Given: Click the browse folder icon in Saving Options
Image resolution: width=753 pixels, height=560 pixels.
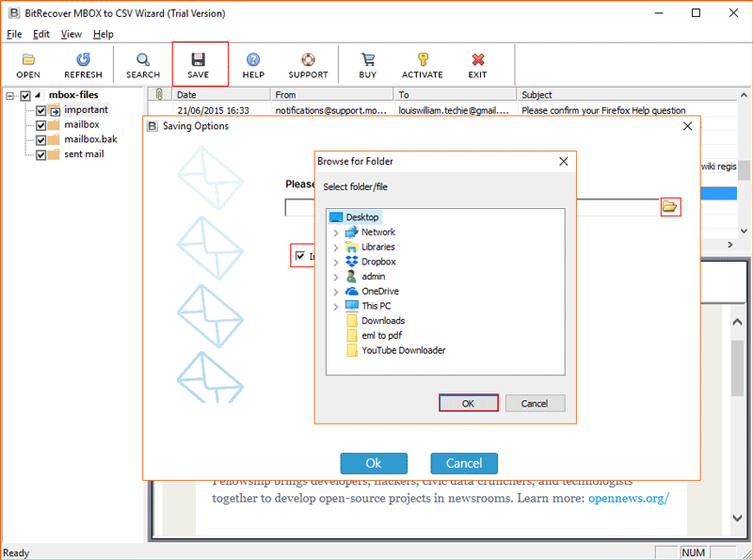Looking at the screenshot, I should (670, 207).
